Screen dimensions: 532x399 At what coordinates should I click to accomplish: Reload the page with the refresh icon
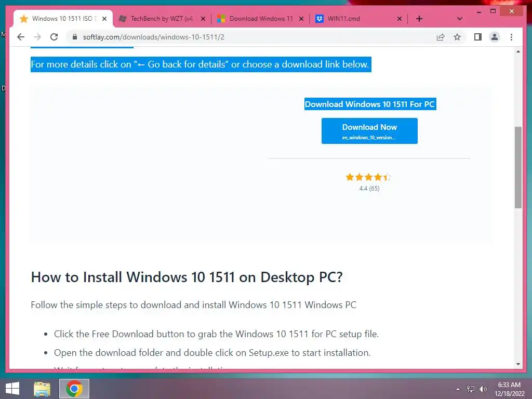pos(54,37)
